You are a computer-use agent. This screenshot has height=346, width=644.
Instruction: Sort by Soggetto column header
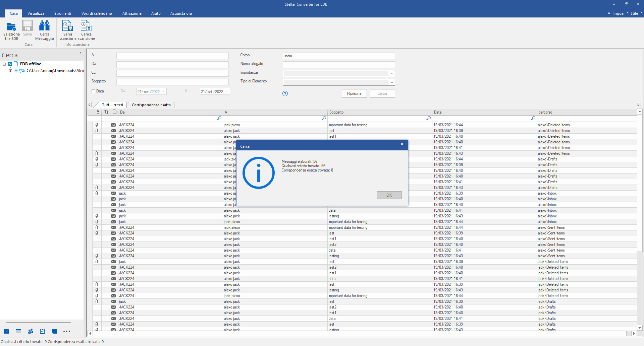(380, 112)
